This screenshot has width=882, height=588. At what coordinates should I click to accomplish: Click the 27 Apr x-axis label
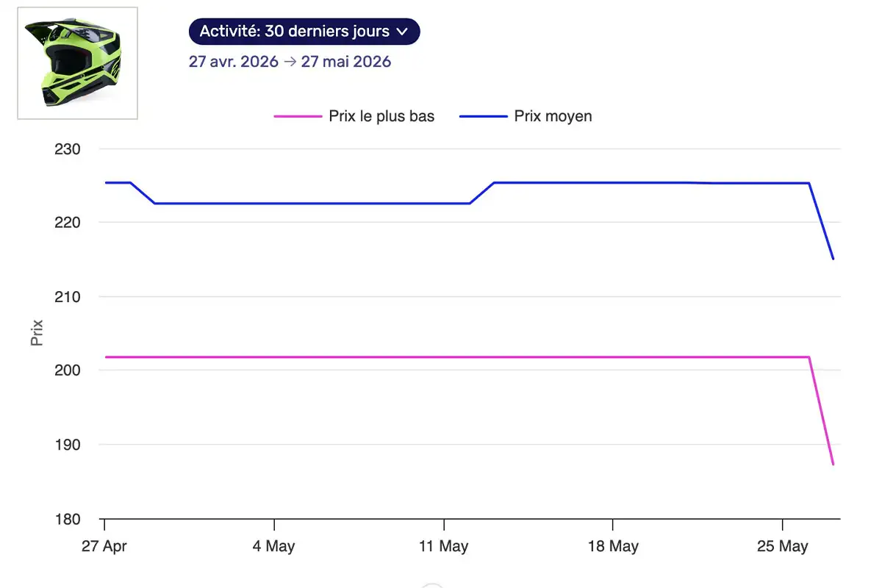[x=104, y=546]
